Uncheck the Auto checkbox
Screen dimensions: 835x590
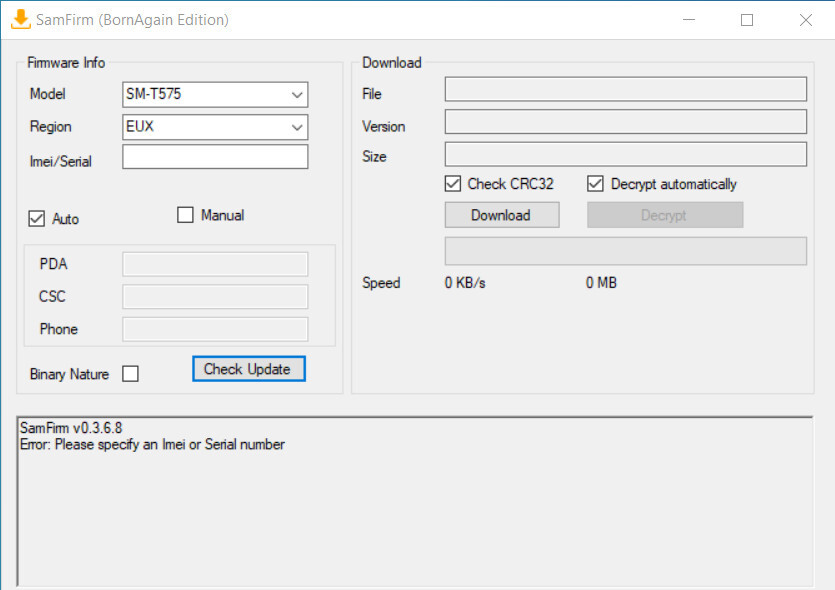tap(36, 218)
